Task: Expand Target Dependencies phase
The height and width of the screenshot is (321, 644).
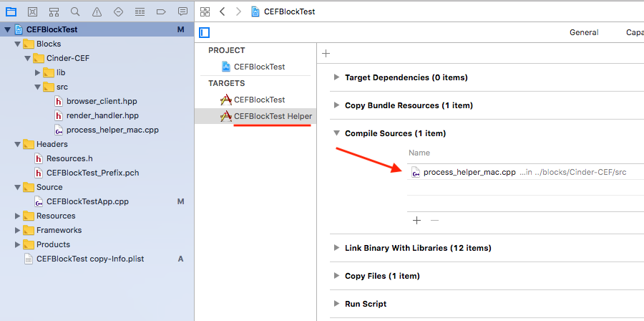Action: [337, 77]
